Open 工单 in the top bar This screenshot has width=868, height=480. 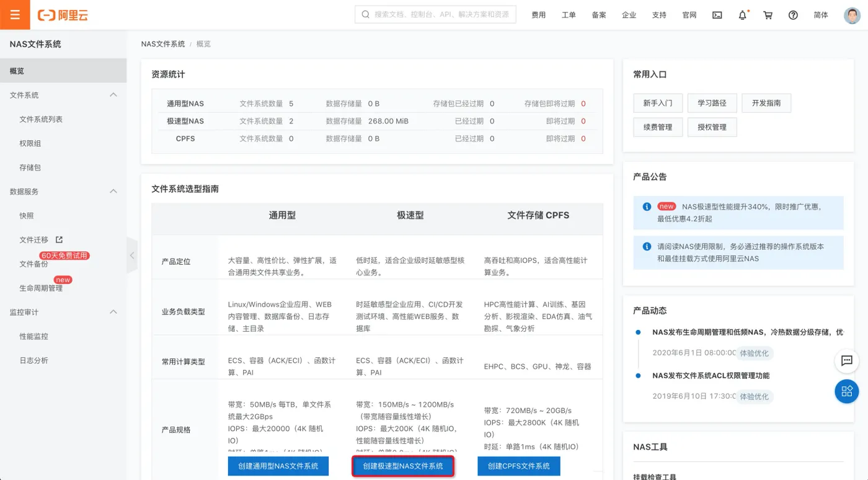[569, 15]
